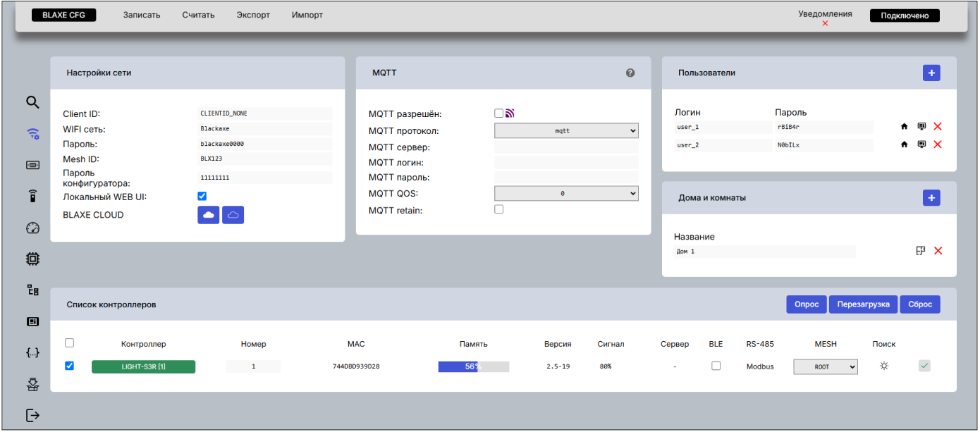
Task: Delete user_2 with the red X
Action: (938, 144)
